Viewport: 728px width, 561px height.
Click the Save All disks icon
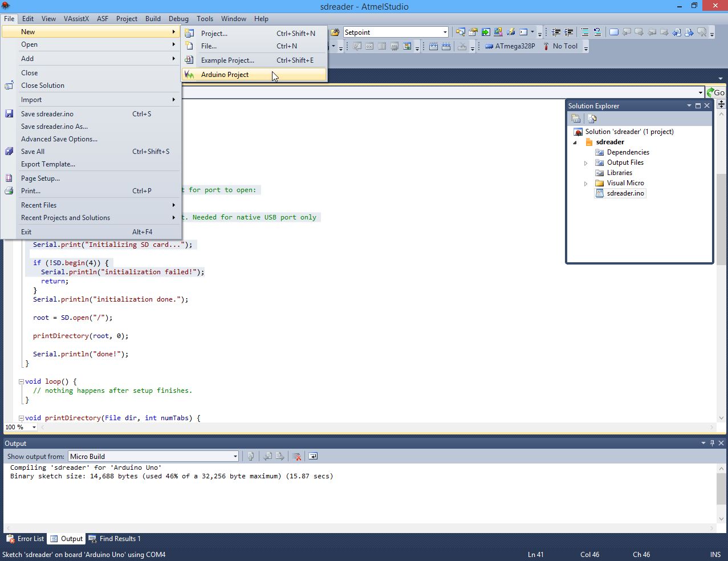click(x=9, y=152)
